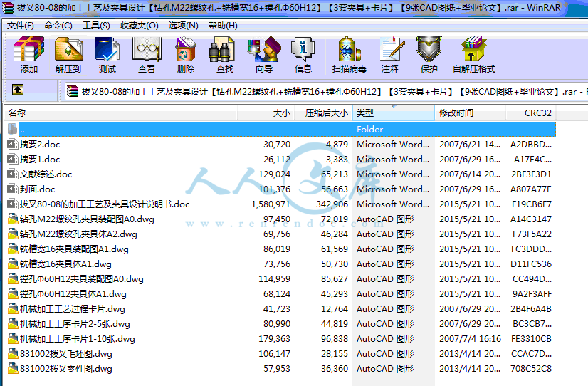This screenshot has width=588, height=386.
Task: Select the file 机械加工工序卡片2-5张.dwg
Action: coord(75,324)
